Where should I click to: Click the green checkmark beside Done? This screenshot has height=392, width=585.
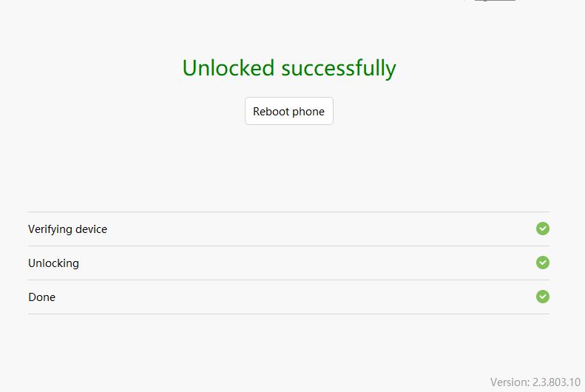coord(542,297)
